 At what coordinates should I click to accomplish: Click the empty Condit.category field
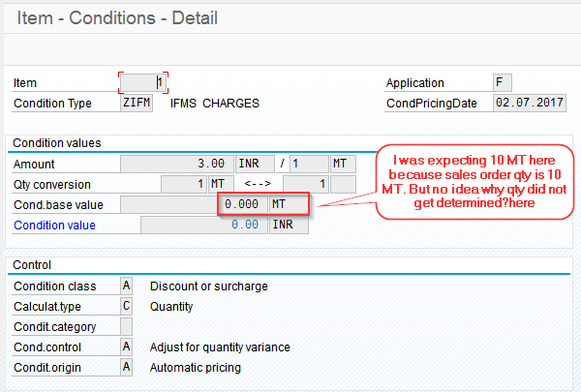tap(126, 326)
